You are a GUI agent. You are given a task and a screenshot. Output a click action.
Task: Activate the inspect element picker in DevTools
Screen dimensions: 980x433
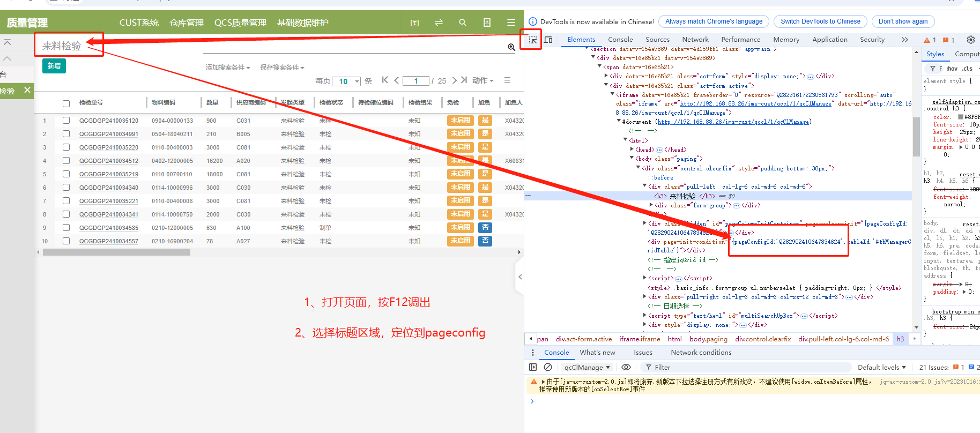point(533,40)
